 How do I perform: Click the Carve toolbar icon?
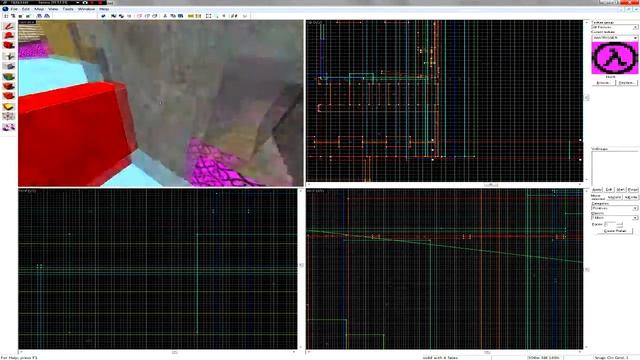[x=104, y=16]
